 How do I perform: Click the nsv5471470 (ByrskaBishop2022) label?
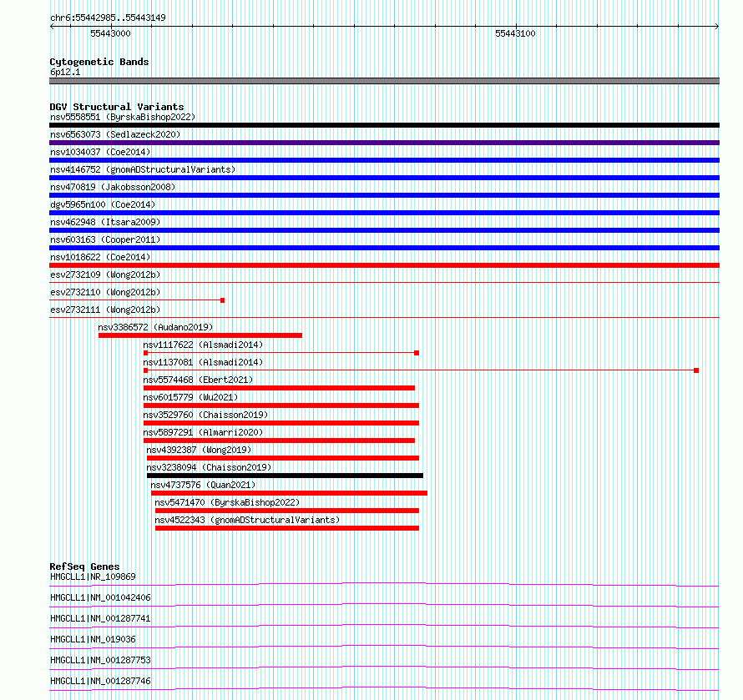pos(227,502)
